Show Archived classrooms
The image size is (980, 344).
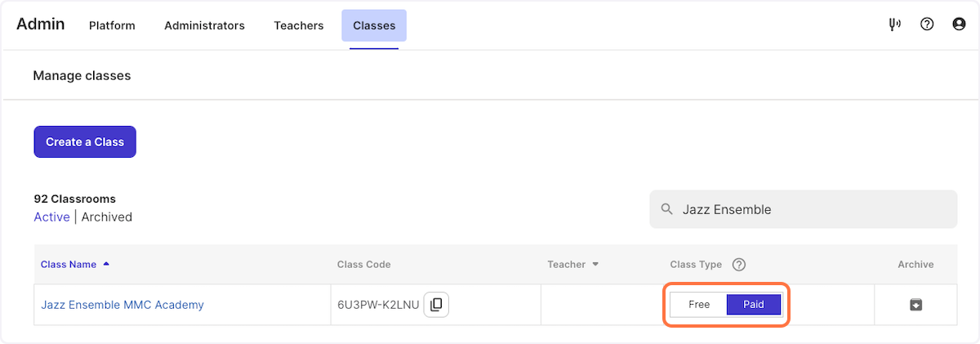[x=107, y=217]
